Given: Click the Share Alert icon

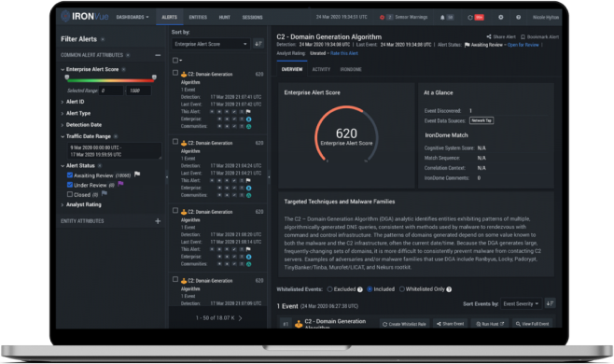Looking at the screenshot, I should (489, 36).
